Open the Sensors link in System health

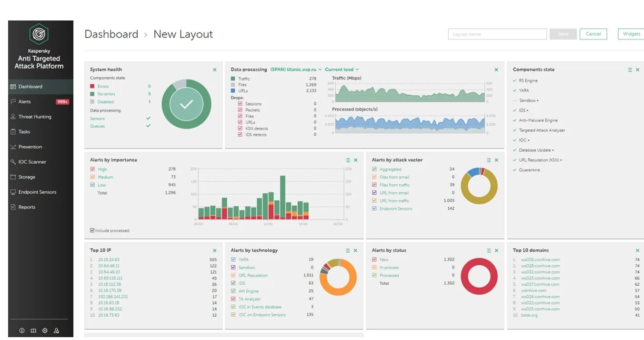(97, 119)
